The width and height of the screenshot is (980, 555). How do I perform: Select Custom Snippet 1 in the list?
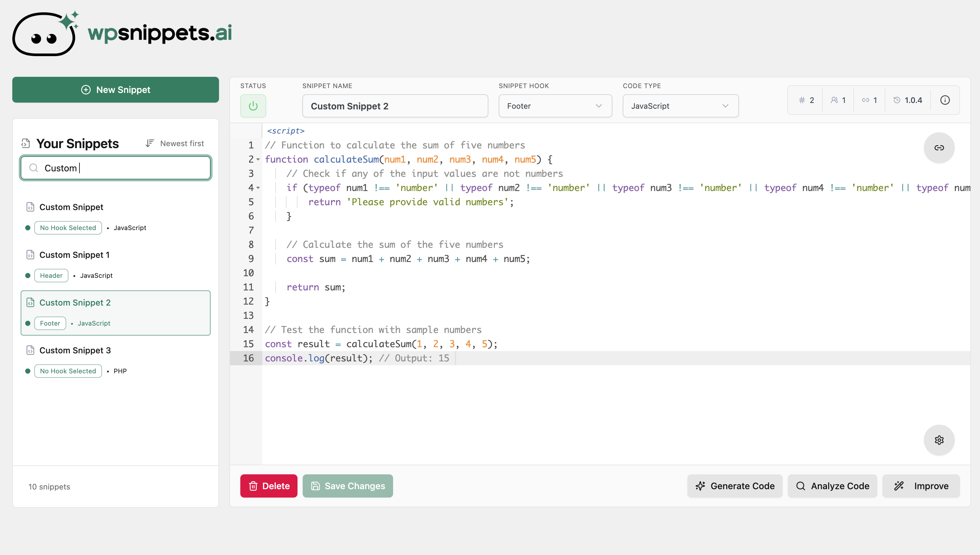pyautogui.click(x=74, y=255)
